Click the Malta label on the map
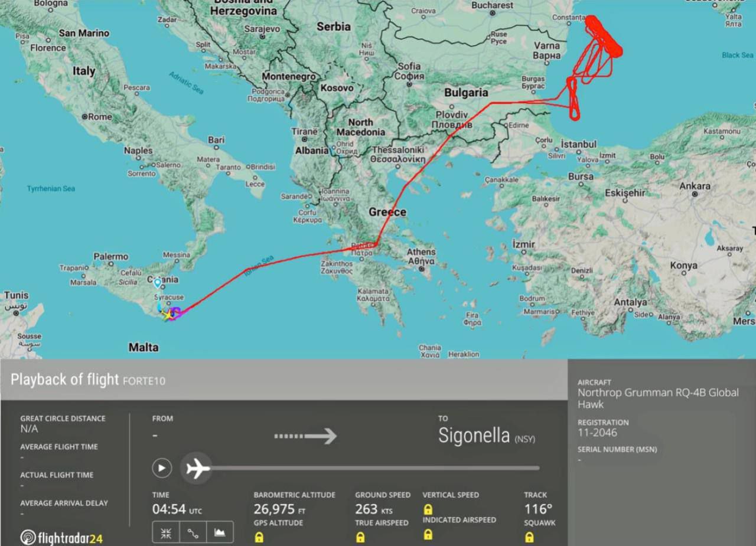The width and height of the screenshot is (756, 546). coord(144,347)
